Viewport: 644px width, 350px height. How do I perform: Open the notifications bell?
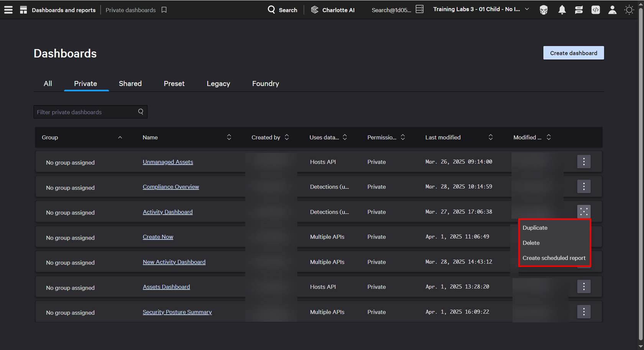pyautogui.click(x=562, y=10)
